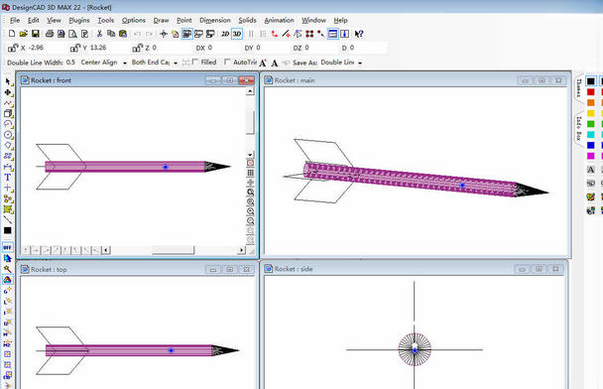Switch to 3D mode icon

click(237, 34)
